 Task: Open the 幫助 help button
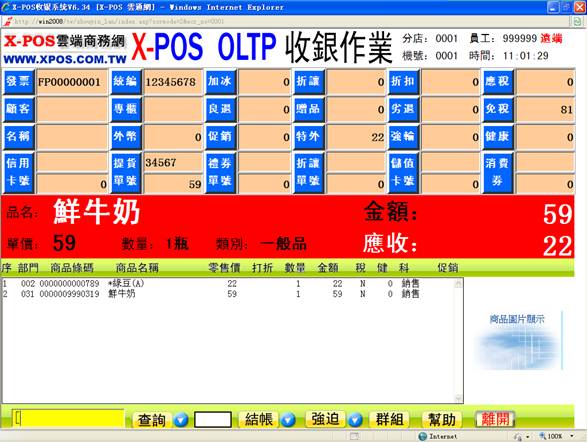pos(442,419)
